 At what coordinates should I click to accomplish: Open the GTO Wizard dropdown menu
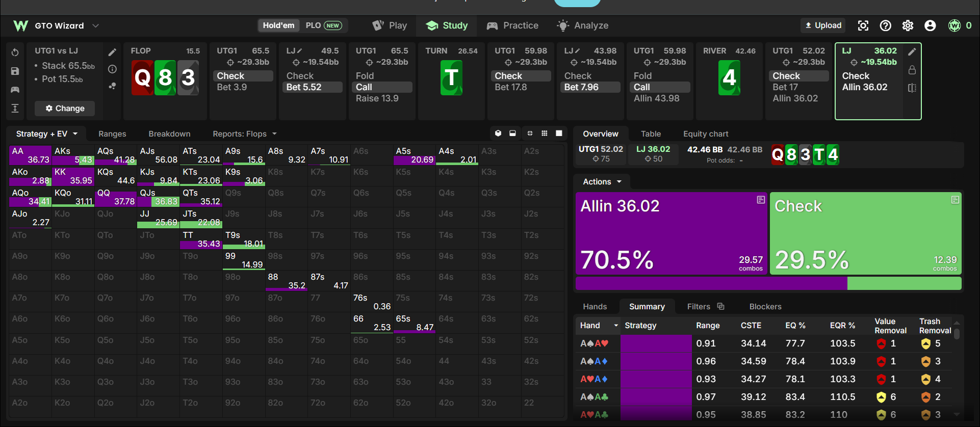tap(56, 25)
